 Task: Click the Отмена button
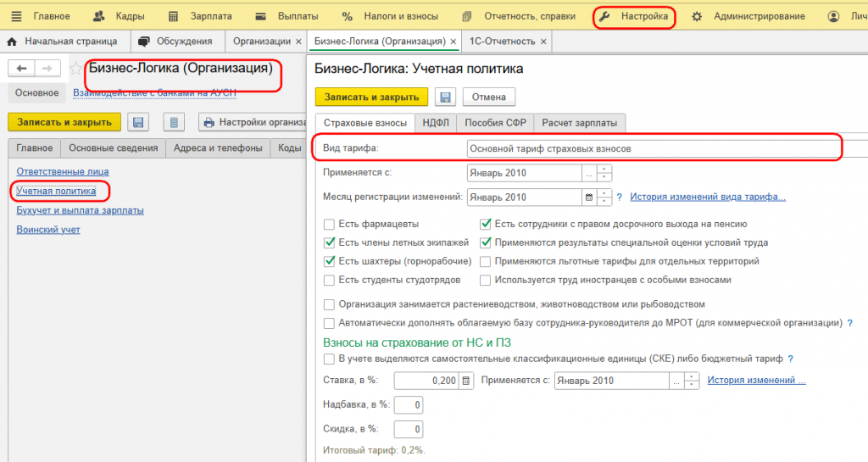click(489, 97)
